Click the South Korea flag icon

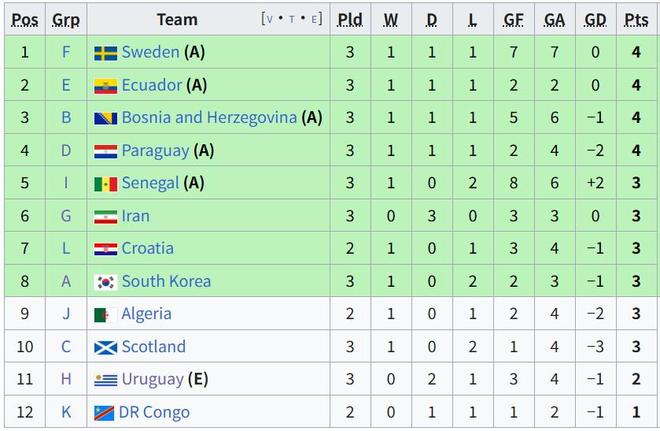pos(106,282)
